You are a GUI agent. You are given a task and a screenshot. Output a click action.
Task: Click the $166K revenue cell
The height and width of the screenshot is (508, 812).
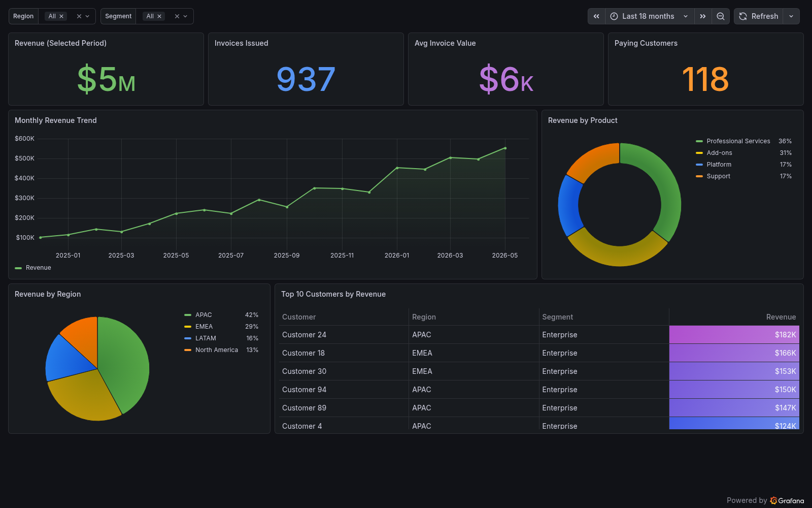(734, 353)
